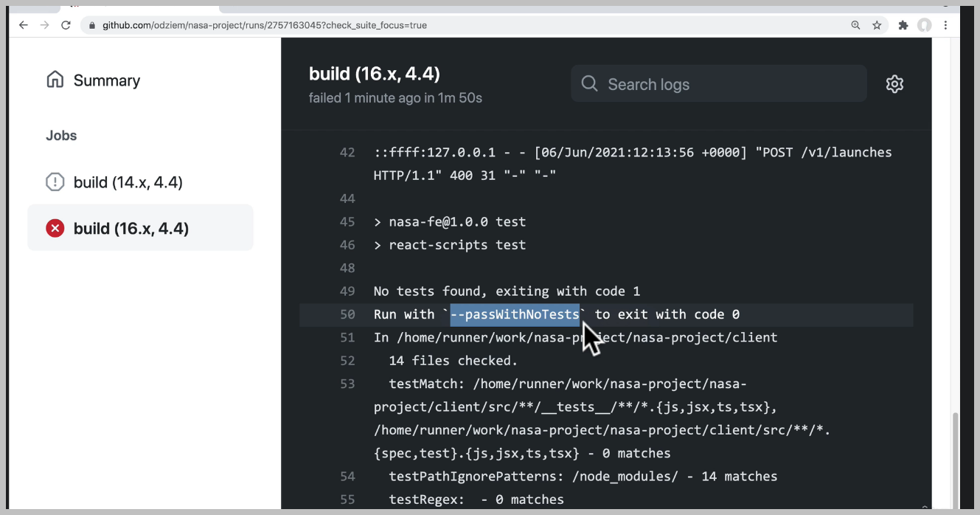Click log line number 50

point(347,314)
